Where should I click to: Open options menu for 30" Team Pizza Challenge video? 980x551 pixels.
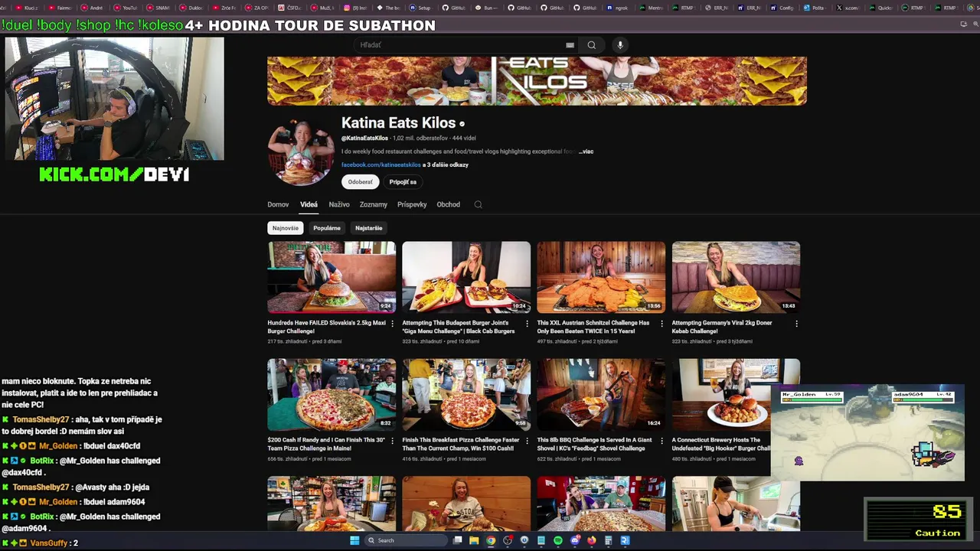(393, 441)
